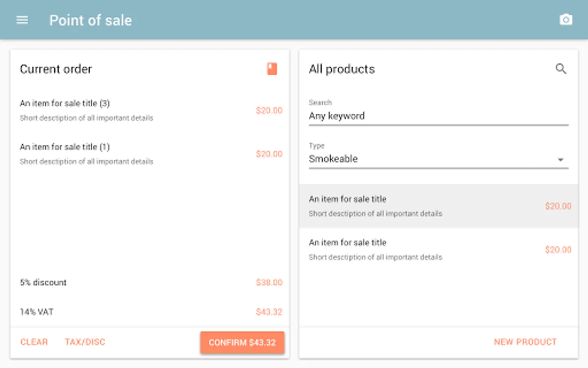Image resolution: width=588 pixels, height=368 pixels.
Task: Click the Point of sale title
Action: [x=91, y=20]
